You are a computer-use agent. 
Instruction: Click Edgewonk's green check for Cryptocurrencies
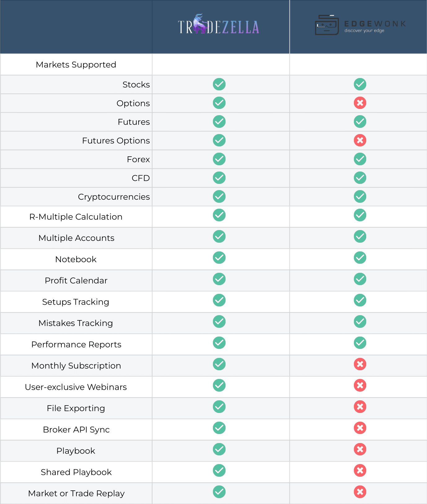click(360, 197)
